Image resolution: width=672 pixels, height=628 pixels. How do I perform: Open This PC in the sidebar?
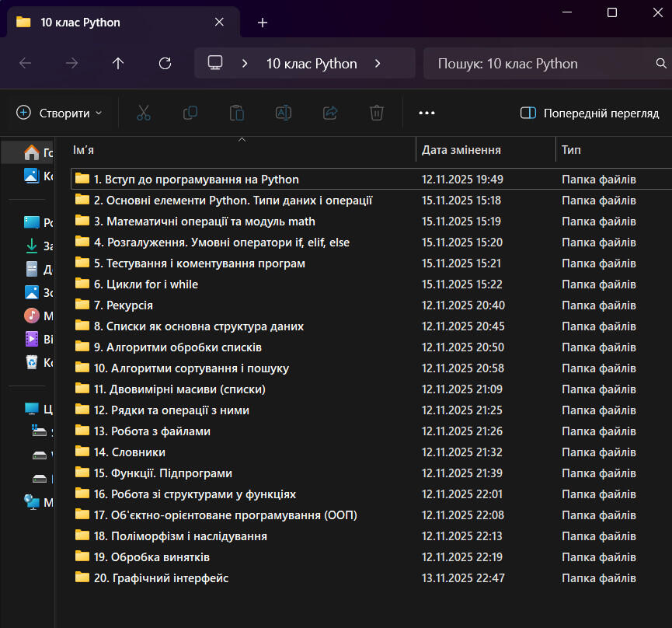[x=38, y=409]
